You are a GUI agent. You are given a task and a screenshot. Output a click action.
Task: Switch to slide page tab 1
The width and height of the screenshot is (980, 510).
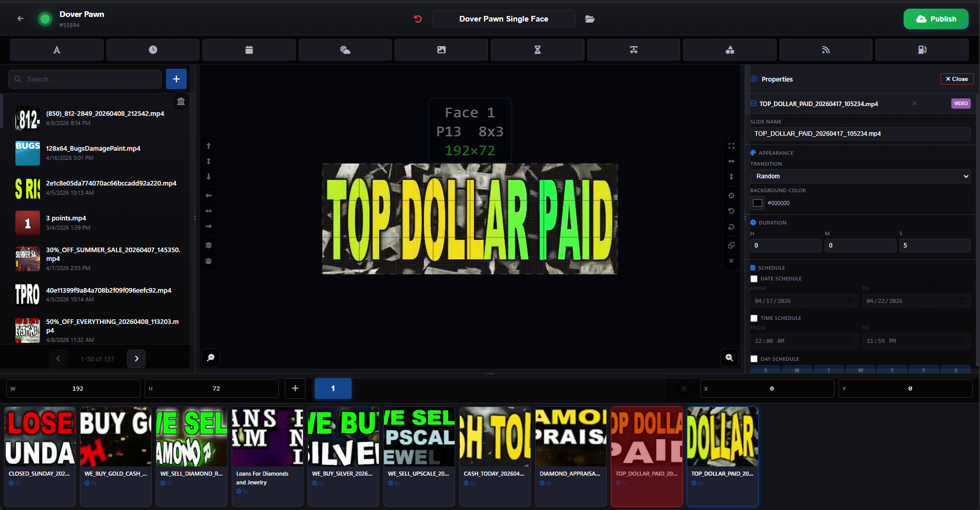(333, 389)
